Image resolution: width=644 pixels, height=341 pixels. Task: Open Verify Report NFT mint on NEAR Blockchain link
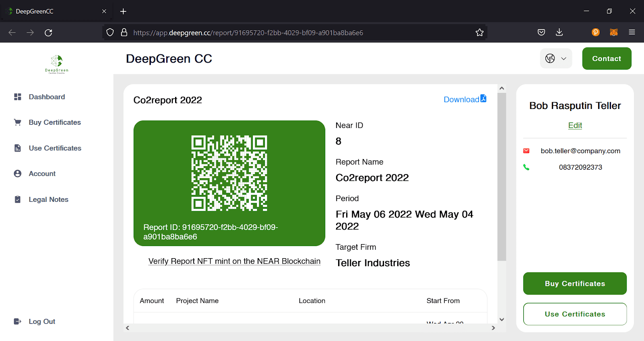[x=234, y=261]
